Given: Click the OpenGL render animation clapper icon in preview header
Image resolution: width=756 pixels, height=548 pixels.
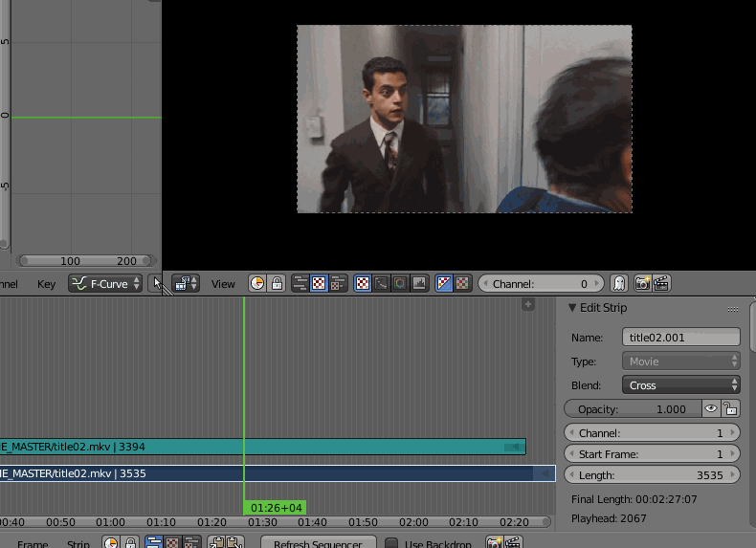Looking at the screenshot, I should [661, 283].
